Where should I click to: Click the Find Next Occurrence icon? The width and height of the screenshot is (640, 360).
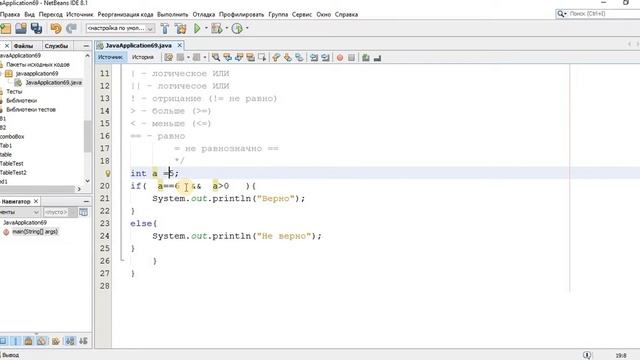(239, 58)
